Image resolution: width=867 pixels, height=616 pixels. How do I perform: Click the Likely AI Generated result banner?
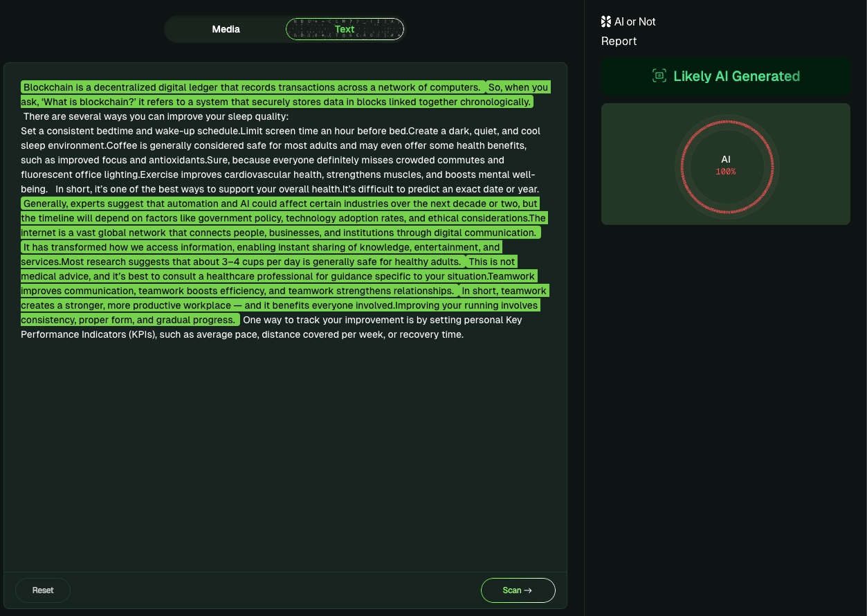click(726, 76)
